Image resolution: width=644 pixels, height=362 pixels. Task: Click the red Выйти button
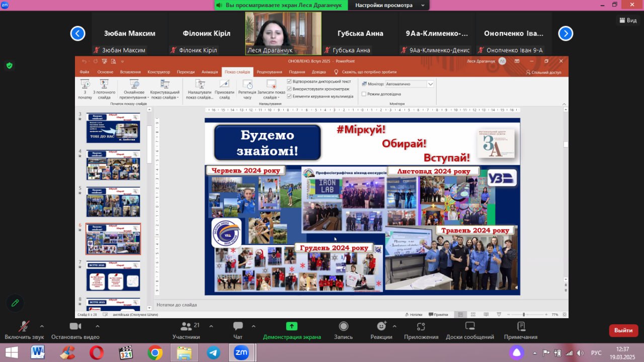(623, 330)
